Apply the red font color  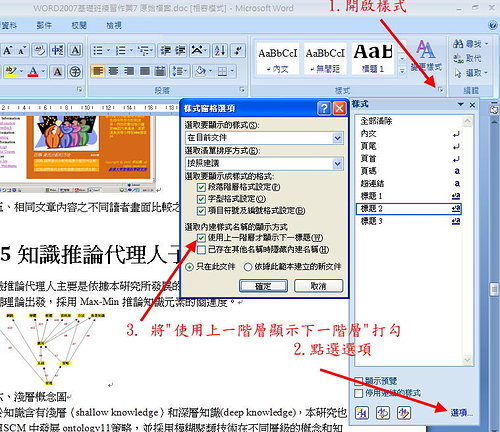[x=33, y=71]
